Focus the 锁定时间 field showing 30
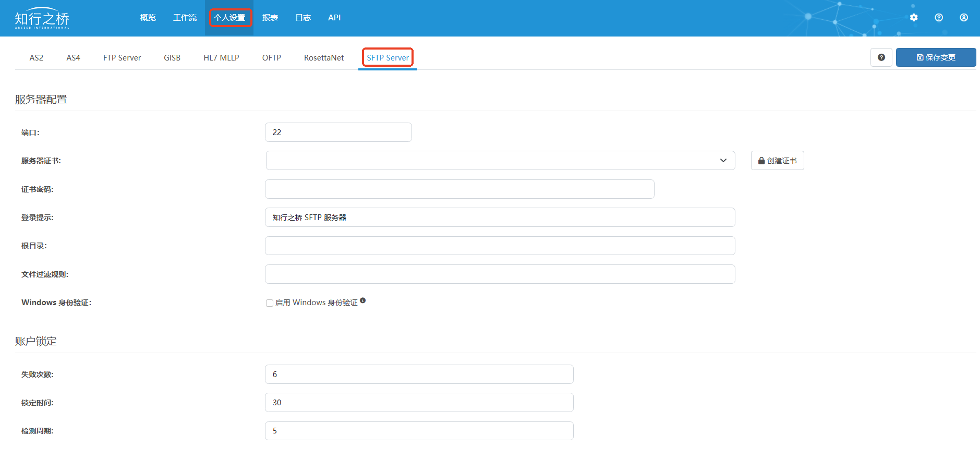The image size is (980, 459). pos(419,403)
